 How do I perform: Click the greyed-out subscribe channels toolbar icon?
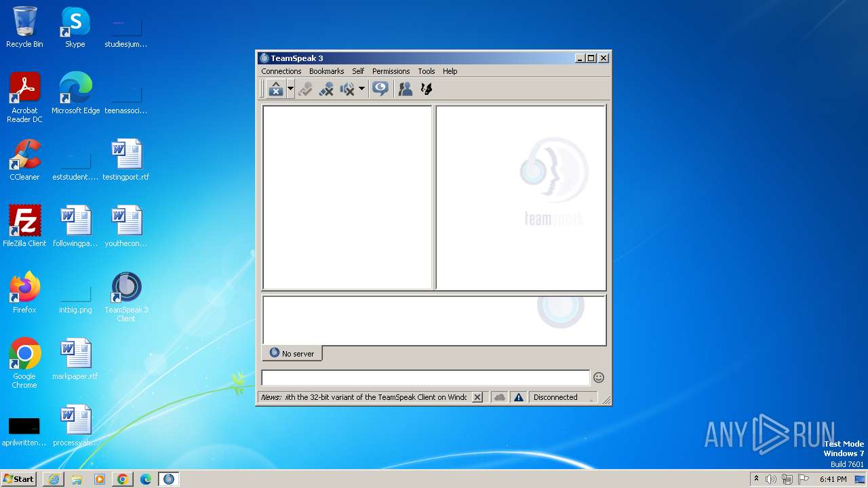tap(305, 89)
